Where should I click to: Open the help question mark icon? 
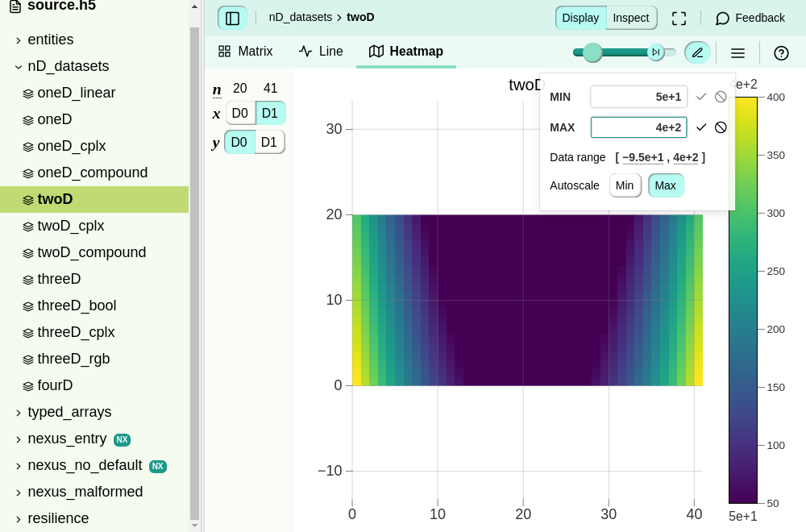click(781, 52)
